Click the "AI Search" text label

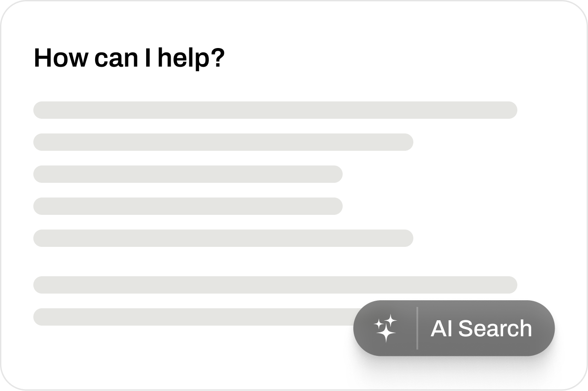(481, 329)
